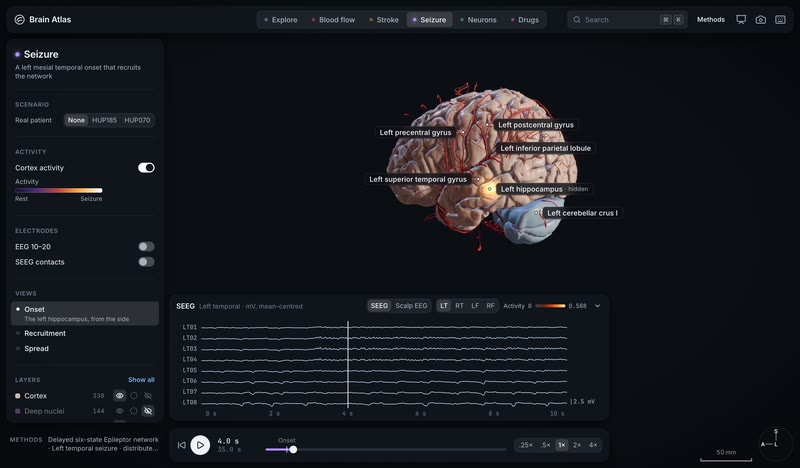Click the Activity rest-to-seizure color bar
This screenshot has height=468, width=800.
(59, 190)
